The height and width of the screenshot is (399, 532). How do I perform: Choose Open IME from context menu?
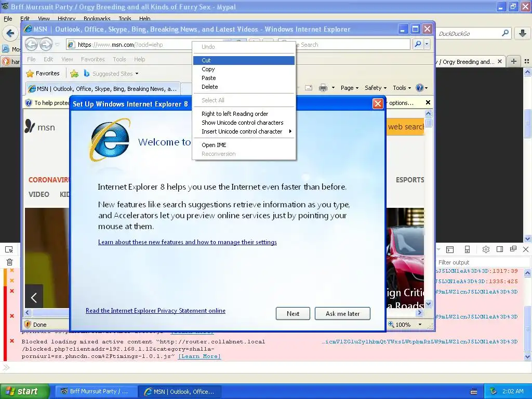244,145
